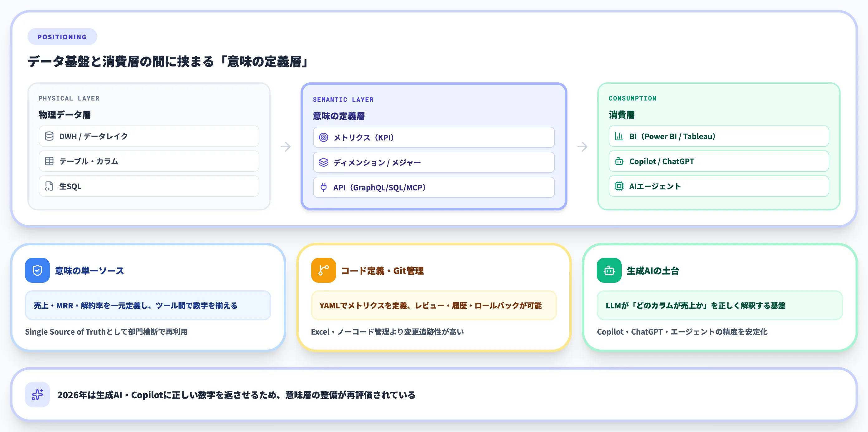Click the target icon next to メトリクス（KPI）
The height and width of the screenshot is (432, 868).
click(x=324, y=137)
